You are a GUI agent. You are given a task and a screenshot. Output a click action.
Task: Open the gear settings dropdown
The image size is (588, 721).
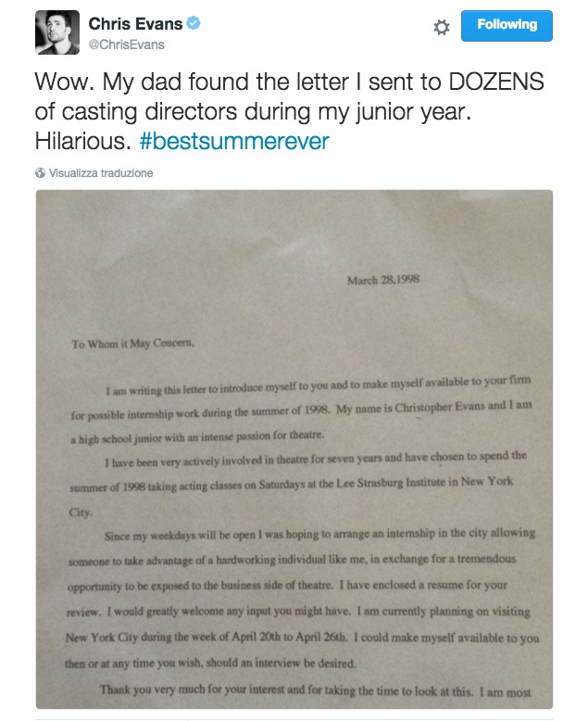tap(442, 27)
